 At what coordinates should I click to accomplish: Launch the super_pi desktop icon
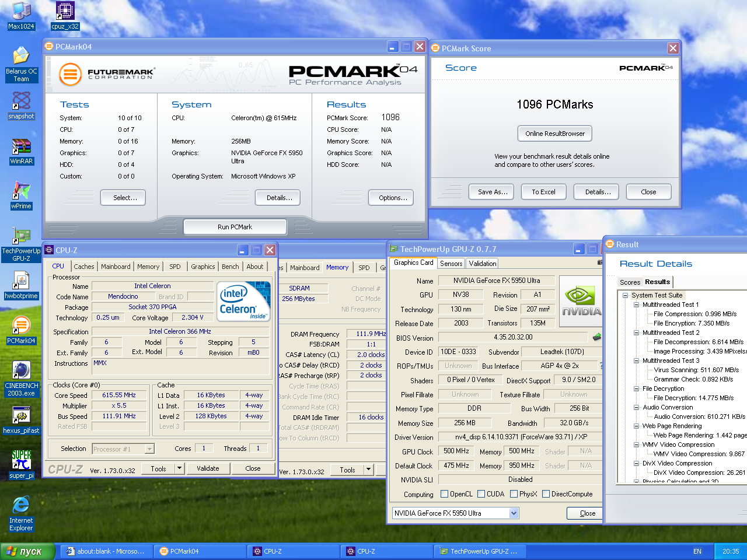(x=21, y=464)
